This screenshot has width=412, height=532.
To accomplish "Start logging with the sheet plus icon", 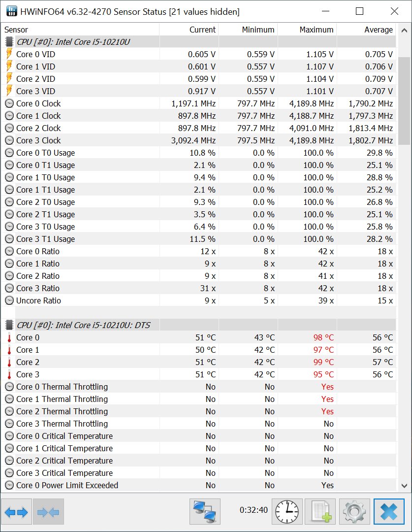I will pos(320,512).
